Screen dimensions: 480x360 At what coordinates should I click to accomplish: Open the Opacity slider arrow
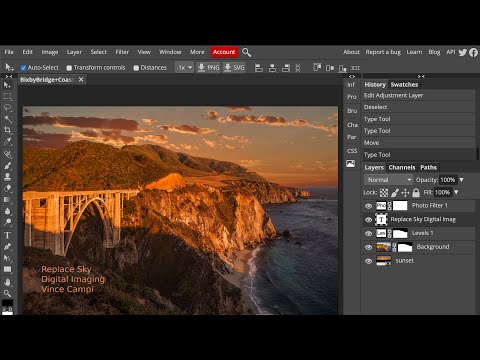pos(461,180)
